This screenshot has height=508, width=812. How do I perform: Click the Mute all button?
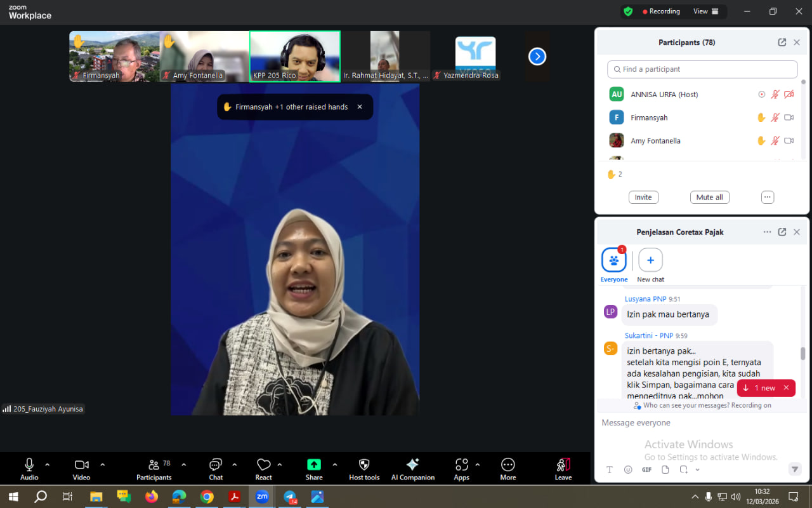point(709,197)
